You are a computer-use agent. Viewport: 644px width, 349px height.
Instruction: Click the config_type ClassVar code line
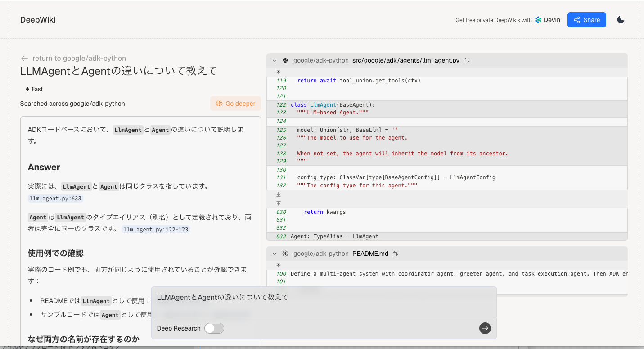point(396,177)
